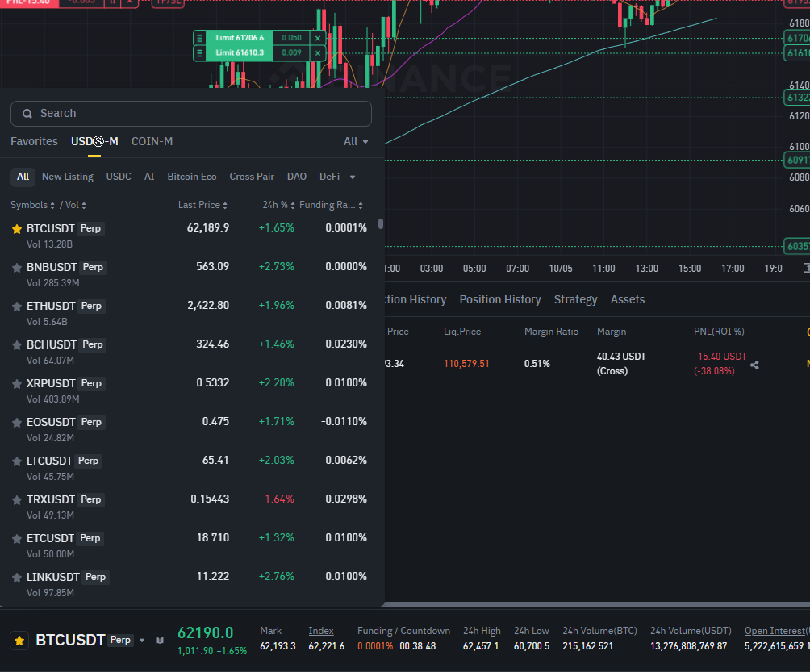
Task: Click the magnifier icon in search box
Action: [27, 114]
